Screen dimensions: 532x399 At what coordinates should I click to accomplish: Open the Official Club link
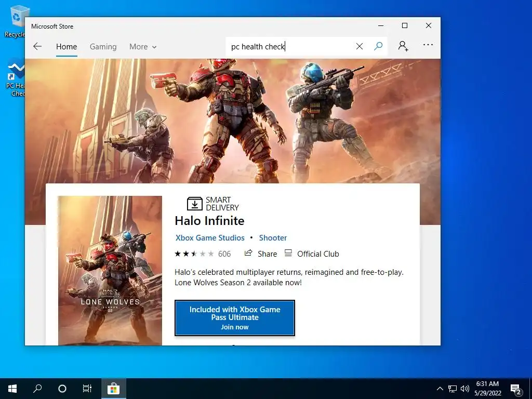coord(318,254)
